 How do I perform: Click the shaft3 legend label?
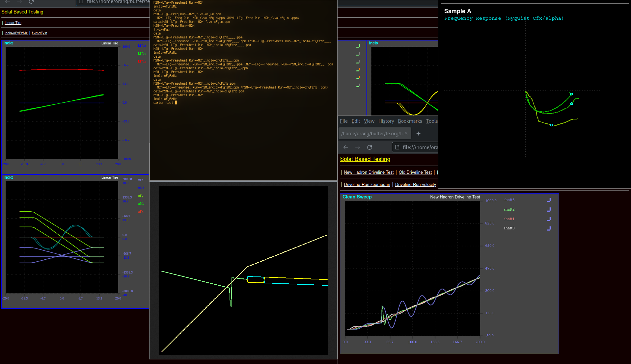coord(509,200)
